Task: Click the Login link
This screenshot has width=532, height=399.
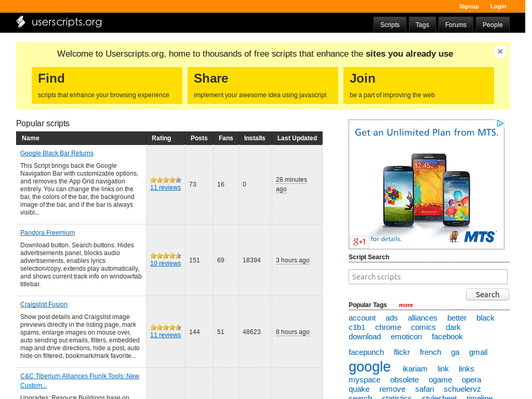Action: 498,6
